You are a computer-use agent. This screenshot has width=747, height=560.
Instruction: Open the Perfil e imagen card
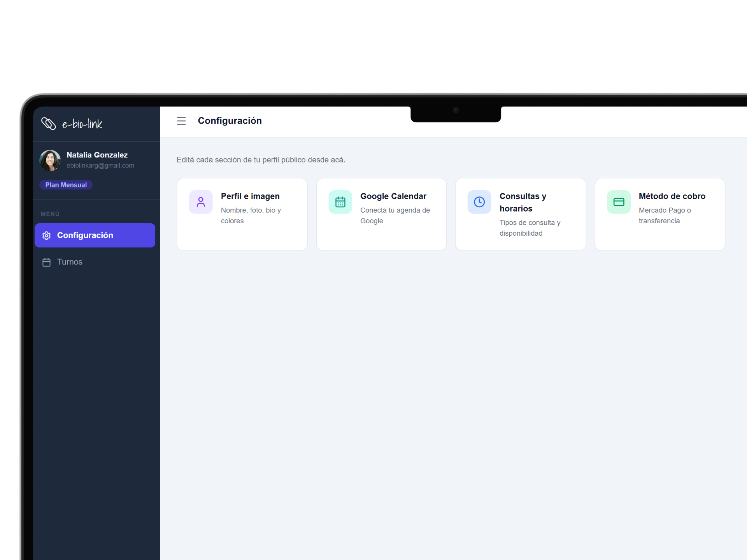pos(250,196)
